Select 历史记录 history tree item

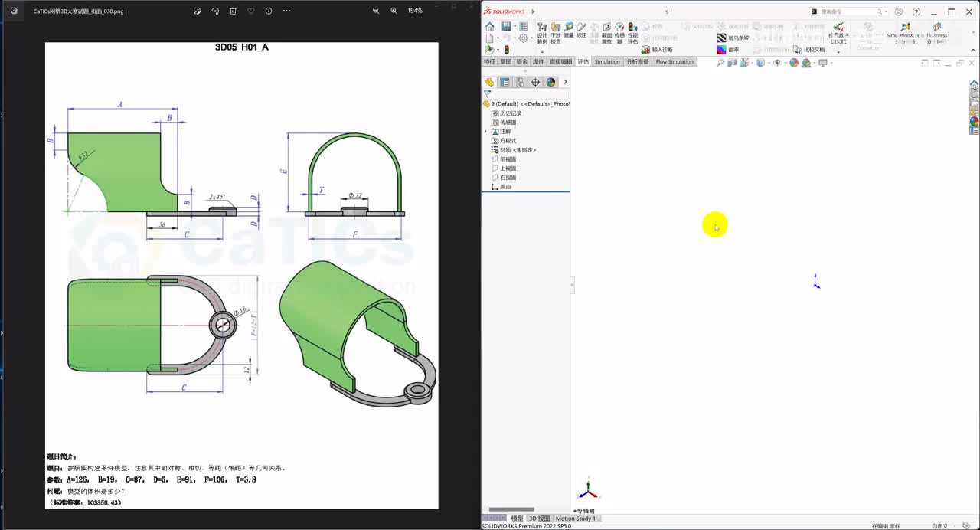506,113
